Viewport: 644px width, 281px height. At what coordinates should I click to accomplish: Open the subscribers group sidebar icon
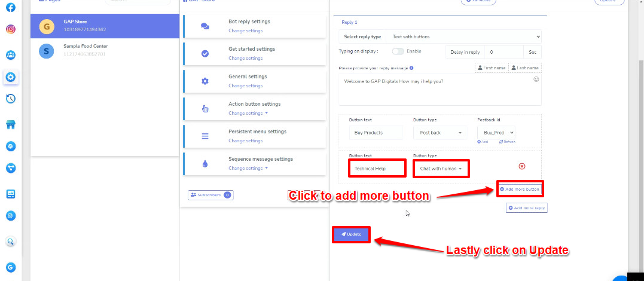[x=11, y=55]
